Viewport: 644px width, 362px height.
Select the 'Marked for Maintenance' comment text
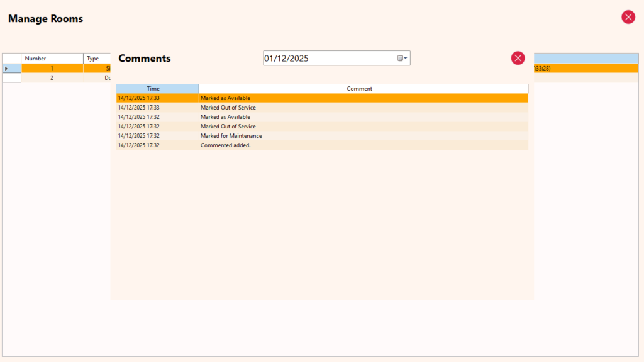pos(231,136)
